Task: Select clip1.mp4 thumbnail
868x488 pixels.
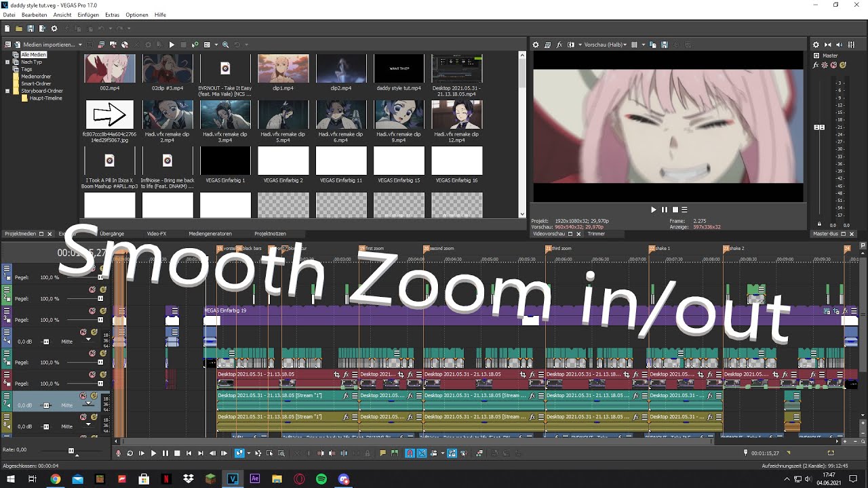Action: [x=283, y=68]
